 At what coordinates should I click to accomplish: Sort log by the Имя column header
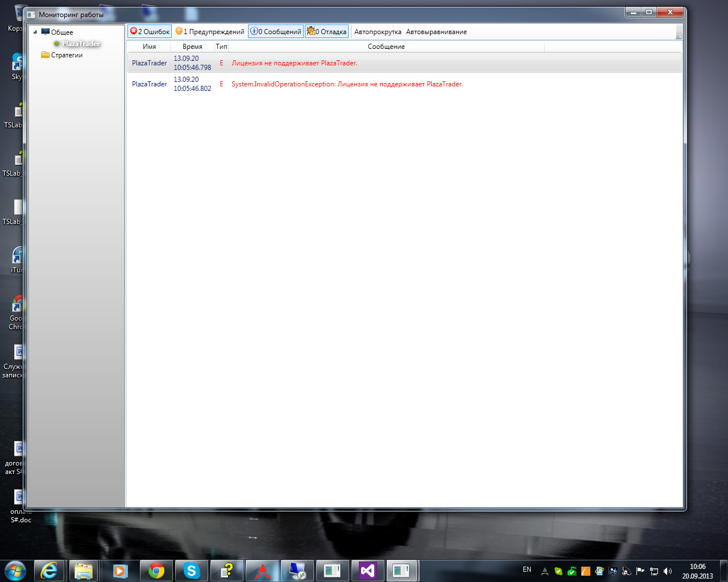[150, 47]
